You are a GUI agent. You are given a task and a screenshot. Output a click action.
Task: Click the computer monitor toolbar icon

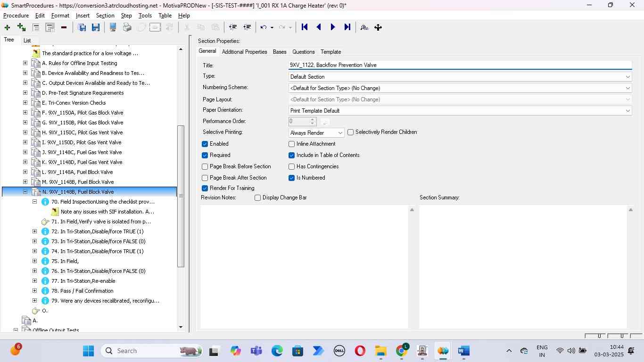point(113,27)
